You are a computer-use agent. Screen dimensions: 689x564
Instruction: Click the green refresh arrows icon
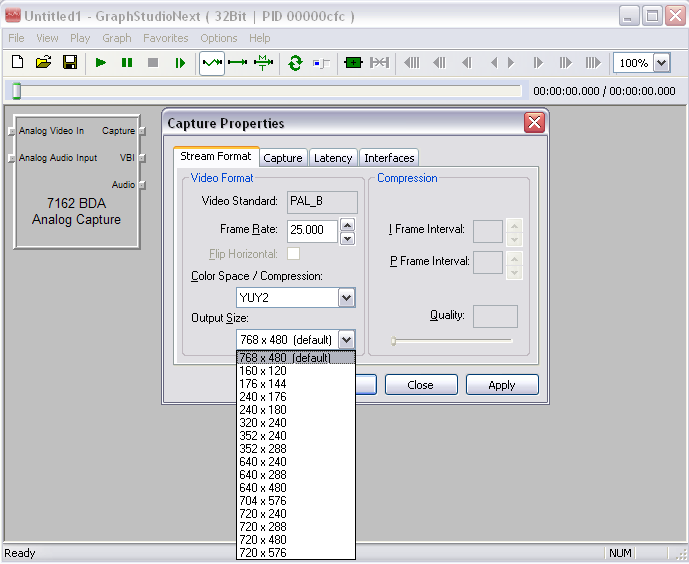click(x=295, y=63)
